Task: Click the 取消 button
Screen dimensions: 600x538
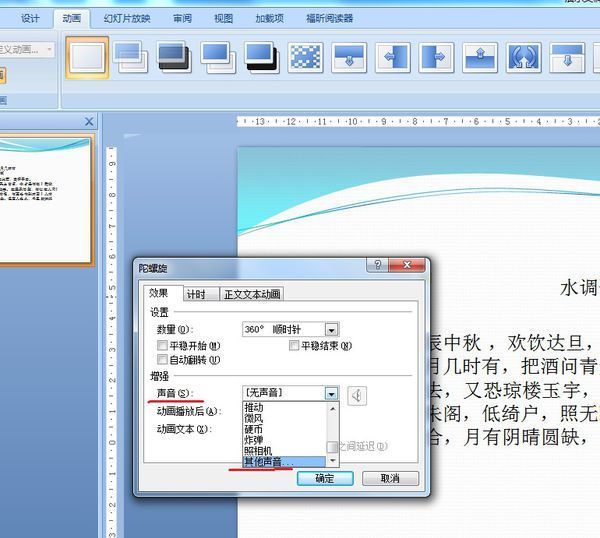Action: tap(382, 479)
